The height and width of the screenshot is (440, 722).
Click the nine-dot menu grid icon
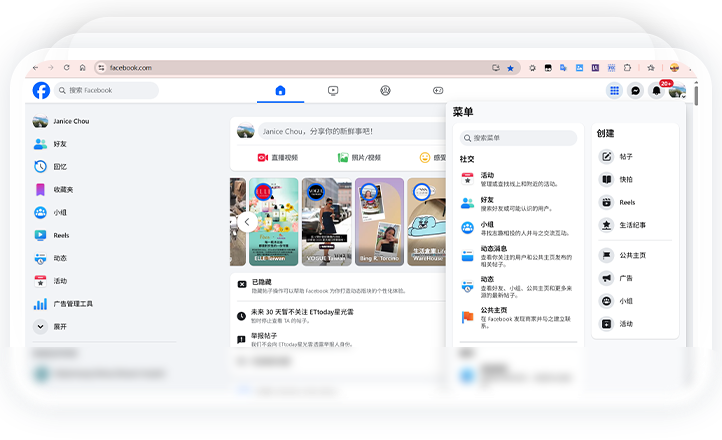614,90
